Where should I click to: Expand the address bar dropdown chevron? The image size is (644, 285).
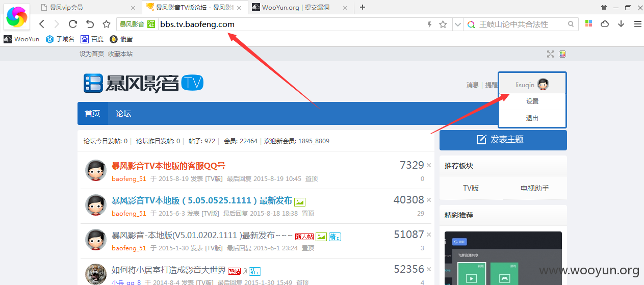click(457, 24)
